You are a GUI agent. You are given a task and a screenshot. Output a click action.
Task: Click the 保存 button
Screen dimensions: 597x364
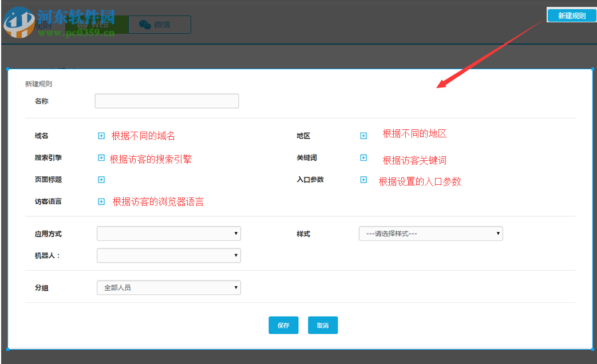[283, 325]
